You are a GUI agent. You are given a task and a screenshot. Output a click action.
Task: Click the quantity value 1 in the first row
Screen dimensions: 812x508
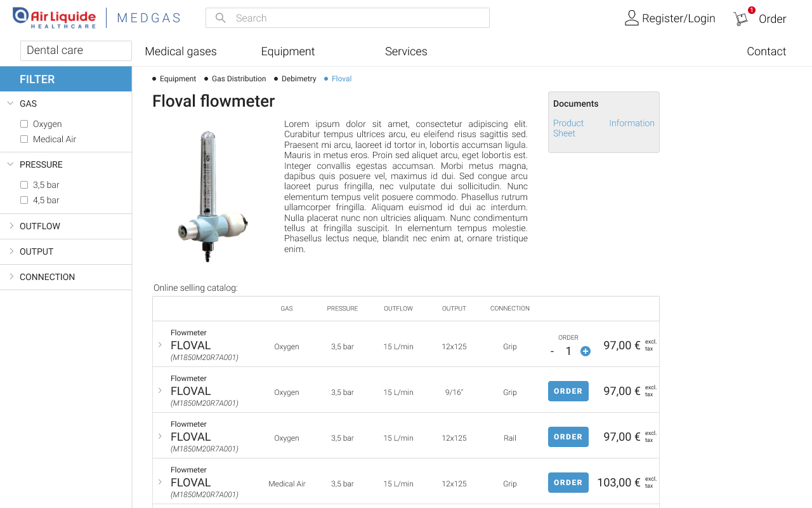(x=568, y=351)
